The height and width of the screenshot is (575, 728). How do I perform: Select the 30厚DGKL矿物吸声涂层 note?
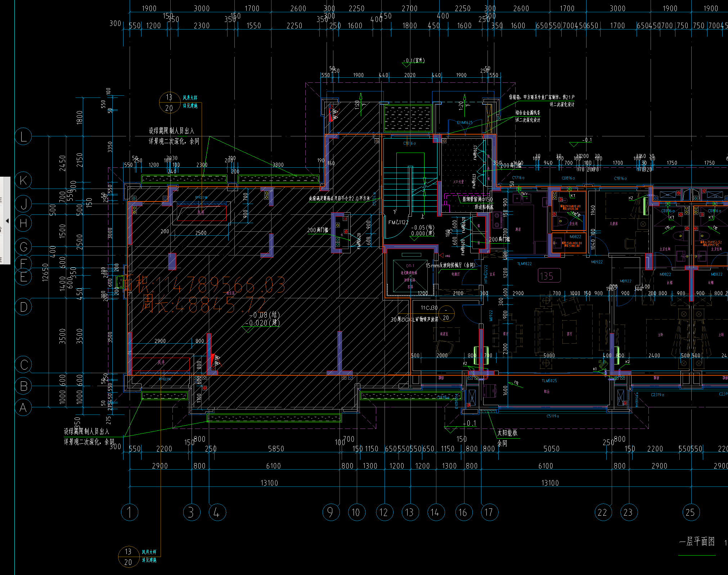click(x=414, y=320)
